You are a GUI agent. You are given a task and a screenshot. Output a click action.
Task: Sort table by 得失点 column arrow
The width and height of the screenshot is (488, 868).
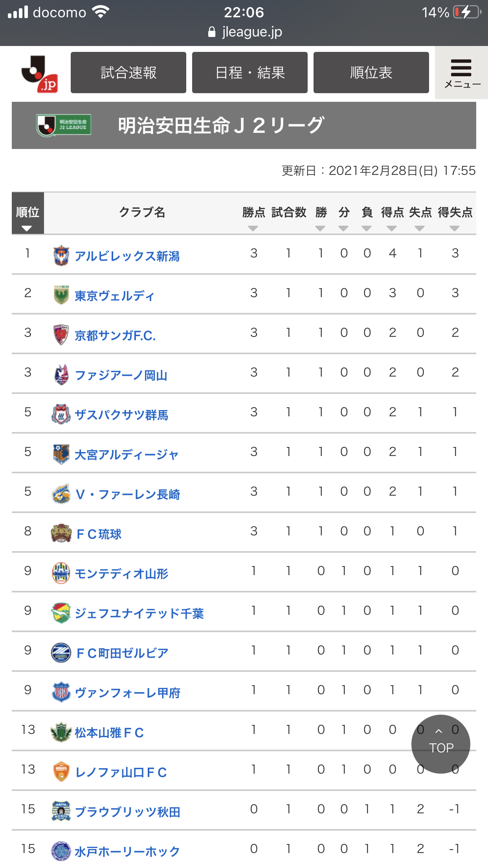(455, 228)
